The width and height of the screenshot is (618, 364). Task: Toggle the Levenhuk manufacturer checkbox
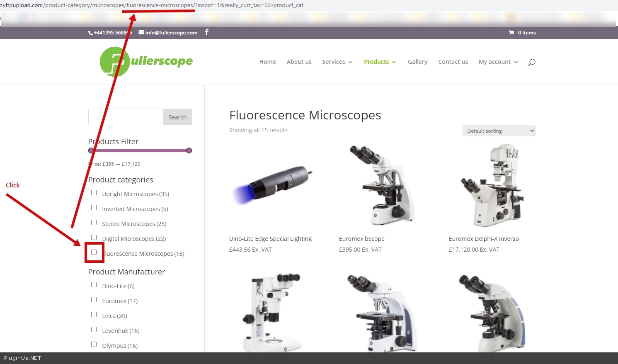point(94,330)
